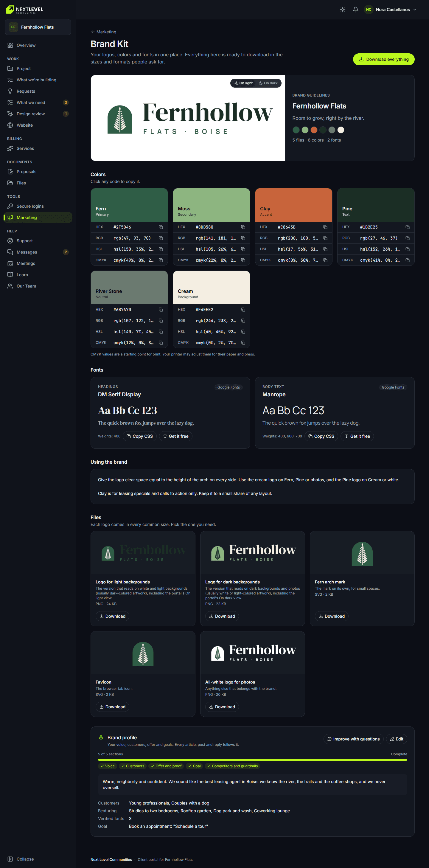Copy the Pine CMYK value icon
This screenshot has width=429, height=868.
pyautogui.click(x=408, y=260)
